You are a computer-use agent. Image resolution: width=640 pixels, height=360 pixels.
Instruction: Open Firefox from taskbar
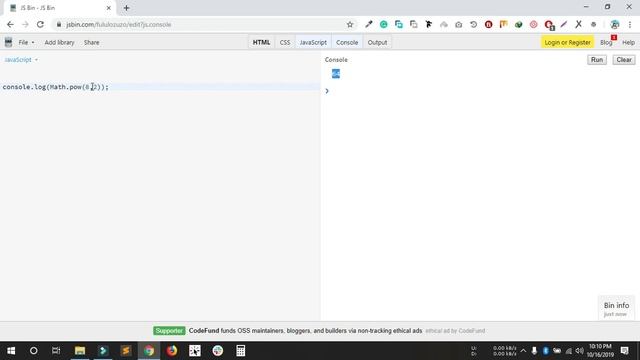(x=172, y=351)
